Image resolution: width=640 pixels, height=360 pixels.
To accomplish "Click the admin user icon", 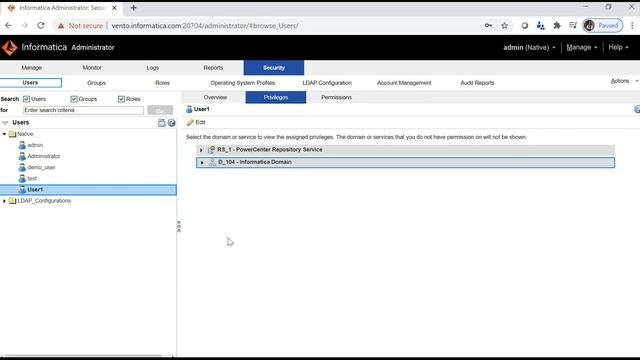I will pos(22,145).
